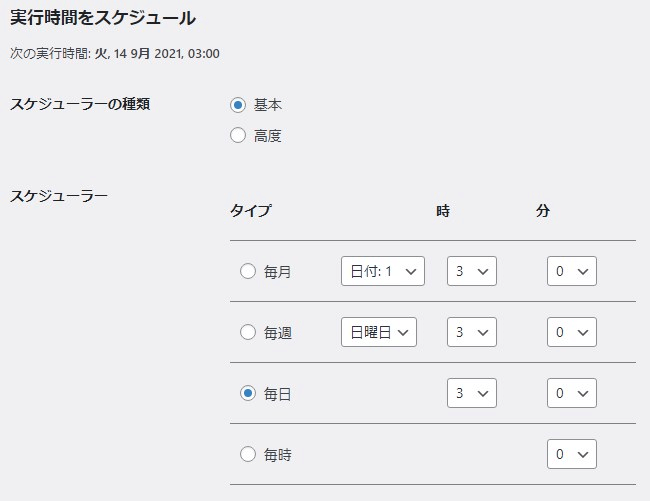Screen dimensions: 650x501
Task: Click the 基本 label text
Action: pos(268,105)
